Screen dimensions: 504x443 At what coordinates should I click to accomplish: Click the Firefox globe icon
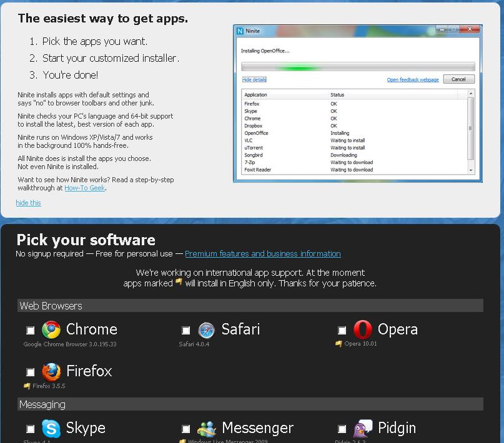tap(51, 372)
